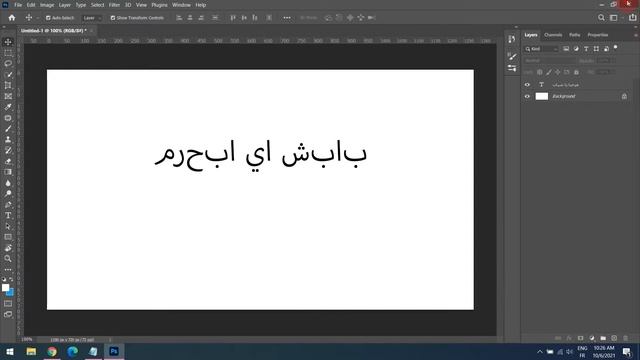
Task: Click the new adjustment layer icon
Action: pyautogui.click(x=592, y=338)
